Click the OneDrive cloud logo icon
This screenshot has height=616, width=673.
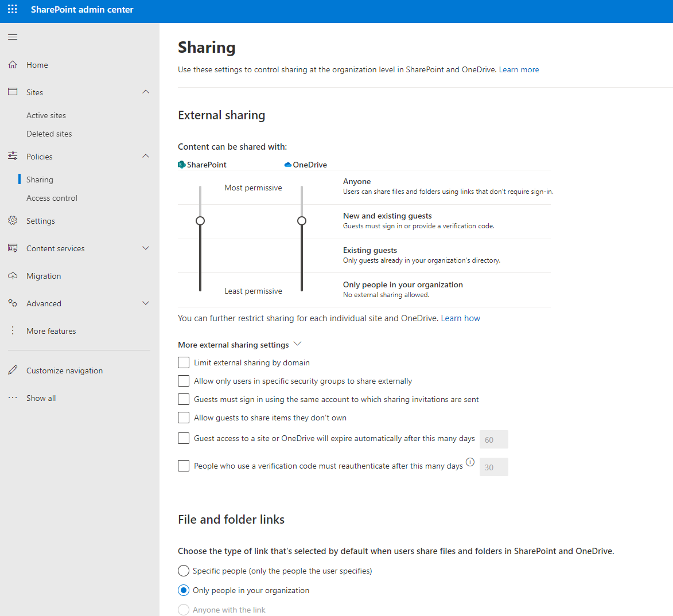(288, 165)
